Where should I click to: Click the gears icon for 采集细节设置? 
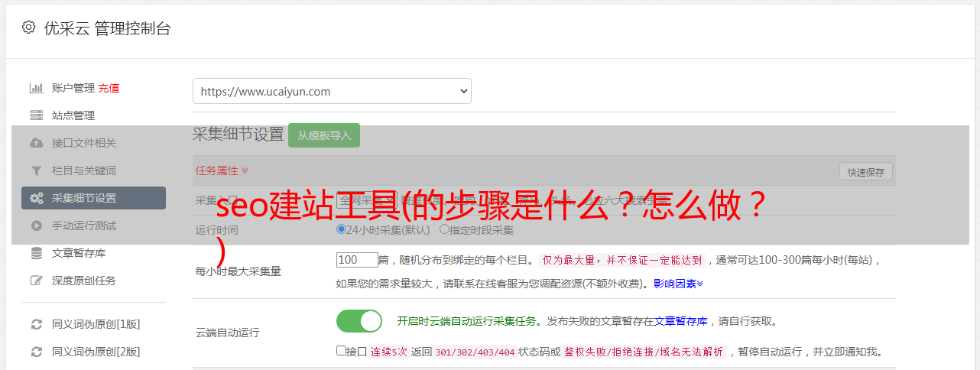pos(36,198)
